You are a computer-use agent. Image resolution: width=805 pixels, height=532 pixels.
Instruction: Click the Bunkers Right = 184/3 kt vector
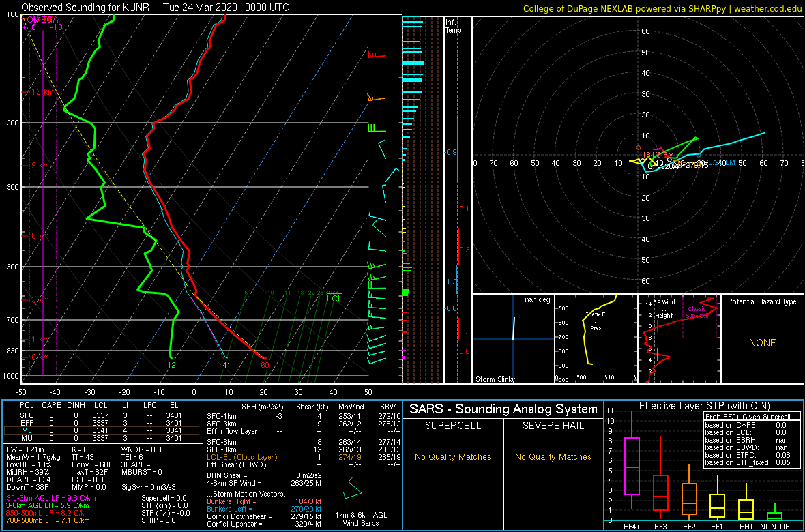click(264, 501)
